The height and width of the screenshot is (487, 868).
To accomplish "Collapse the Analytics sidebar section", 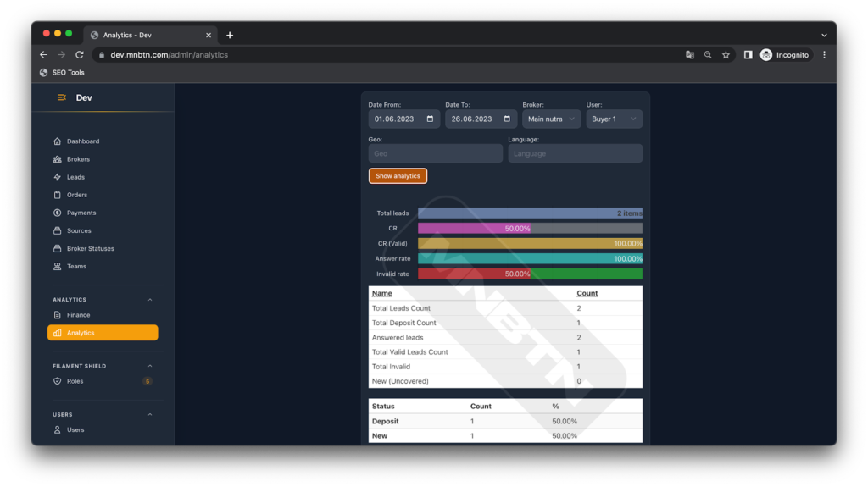I will [x=150, y=300].
